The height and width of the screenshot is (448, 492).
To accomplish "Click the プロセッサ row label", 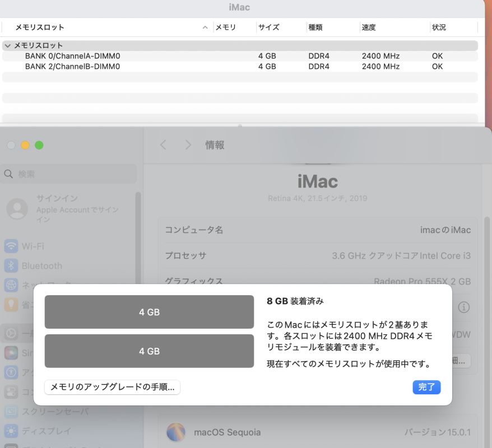I will pyautogui.click(x=185, y=255).
